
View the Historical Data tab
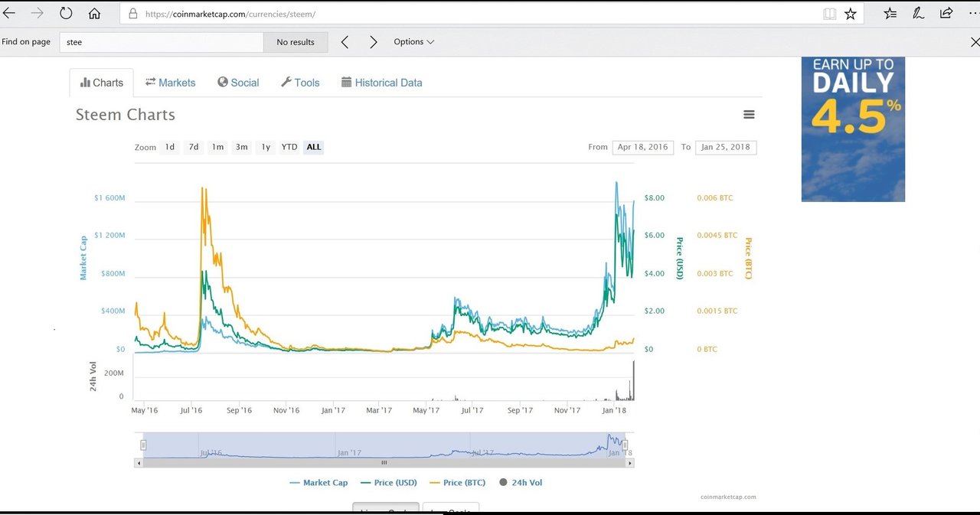(x=381, y=83)
